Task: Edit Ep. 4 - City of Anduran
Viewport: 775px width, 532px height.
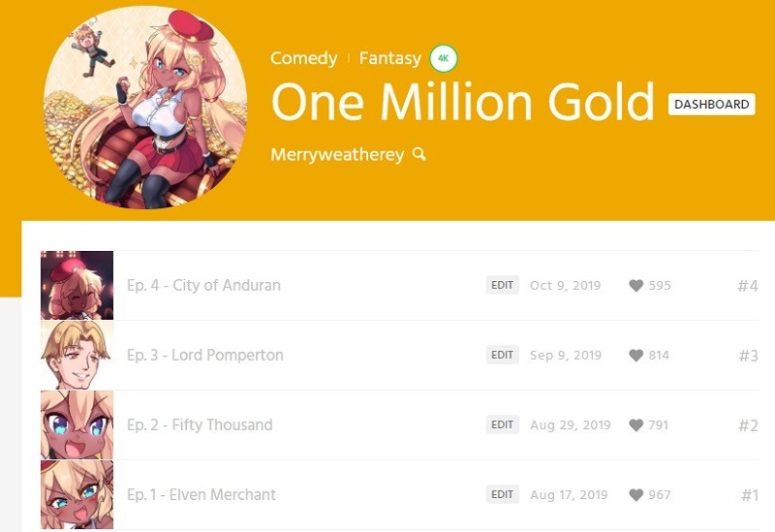Action: tap(502, 285)
